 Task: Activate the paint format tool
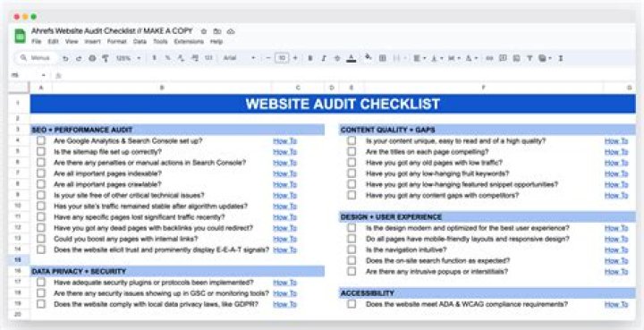(106, 58)
